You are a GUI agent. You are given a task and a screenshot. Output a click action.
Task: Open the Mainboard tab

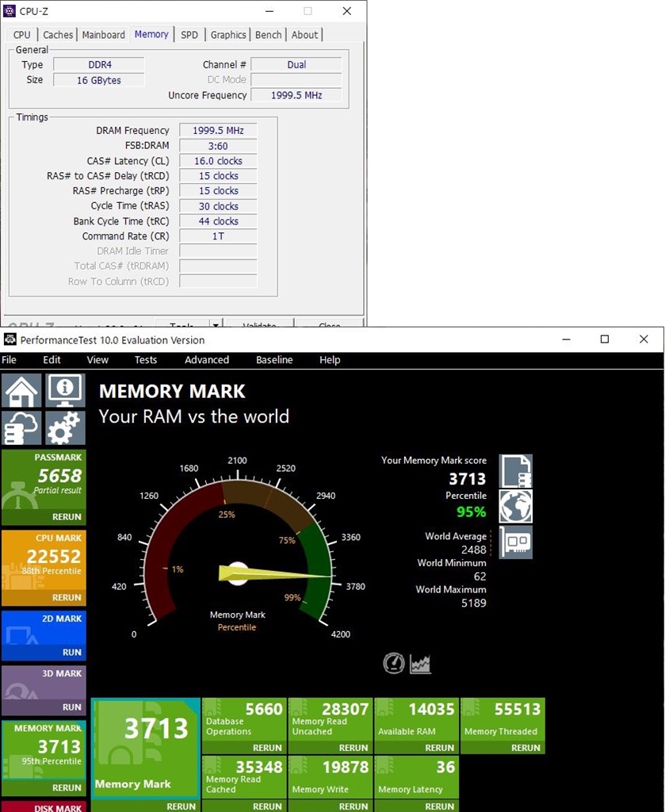click(x=104, y=35)
